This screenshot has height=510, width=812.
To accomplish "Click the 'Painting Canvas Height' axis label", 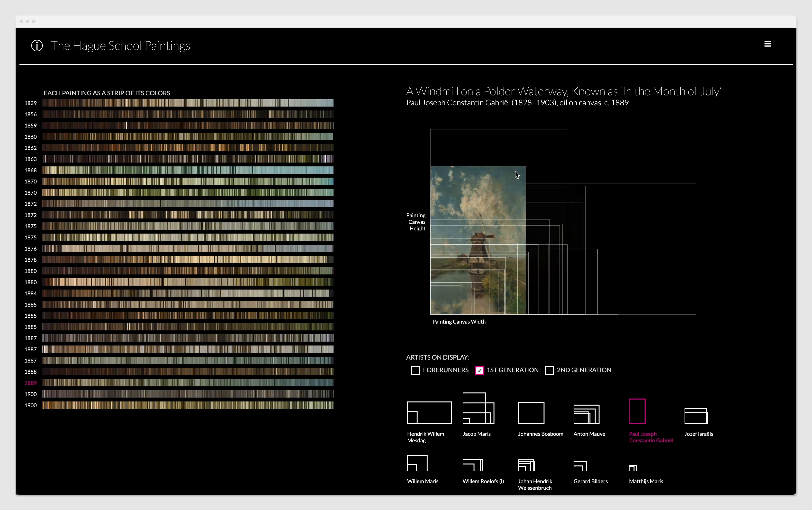I will (416, 222).
